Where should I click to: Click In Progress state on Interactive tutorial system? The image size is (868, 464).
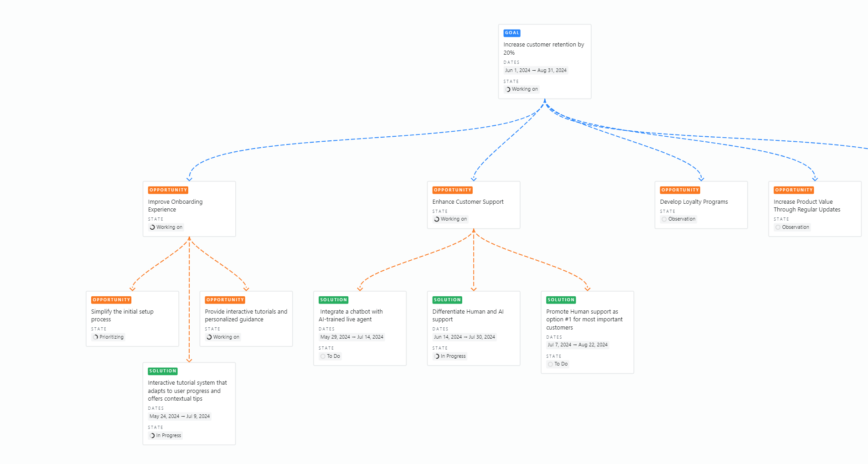(x=165, y=436)
